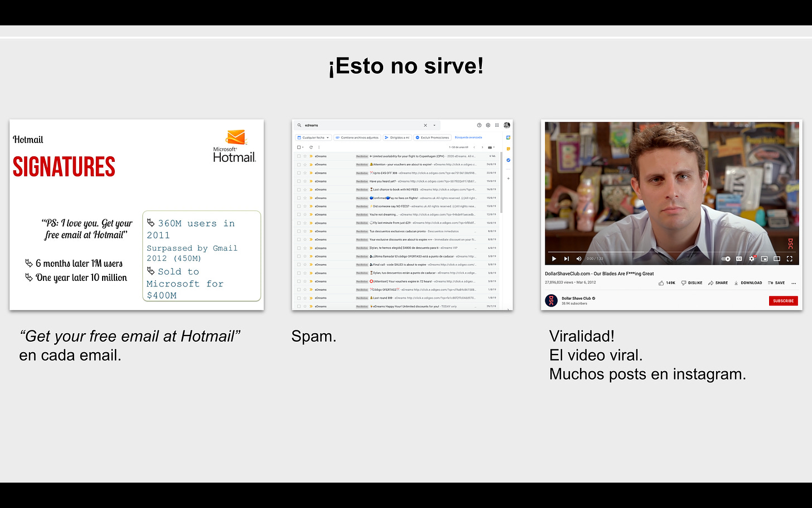Click SHARE under the YouTube video
The height and width of the screenshot is (508, 812).
[718, 283]
